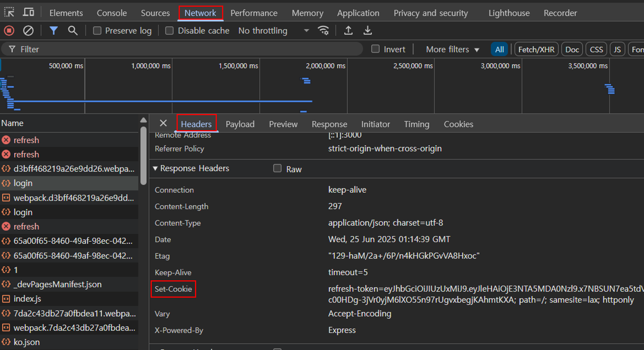Open network conditions wifi icon

[x=323, y=31]
